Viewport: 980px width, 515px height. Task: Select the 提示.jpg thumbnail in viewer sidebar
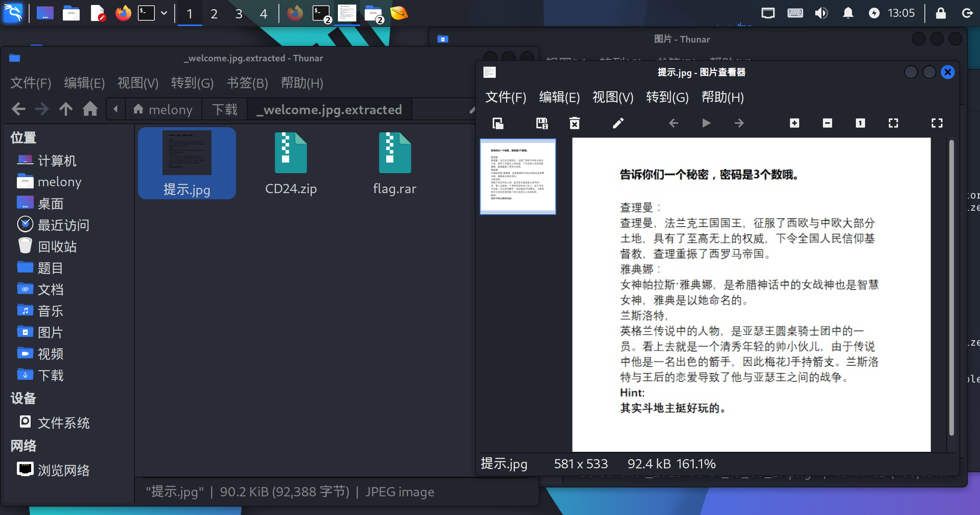[518, 176]
